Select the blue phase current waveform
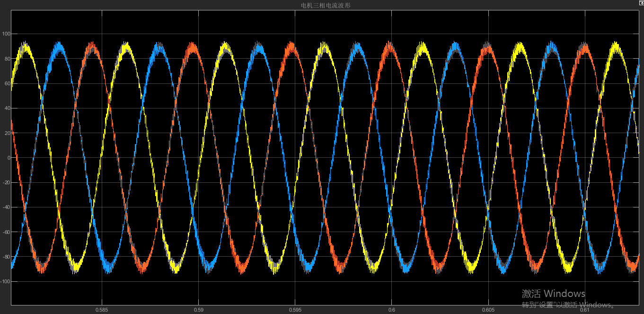The width and height of the screenshot is (644, 314). (59, 45)
